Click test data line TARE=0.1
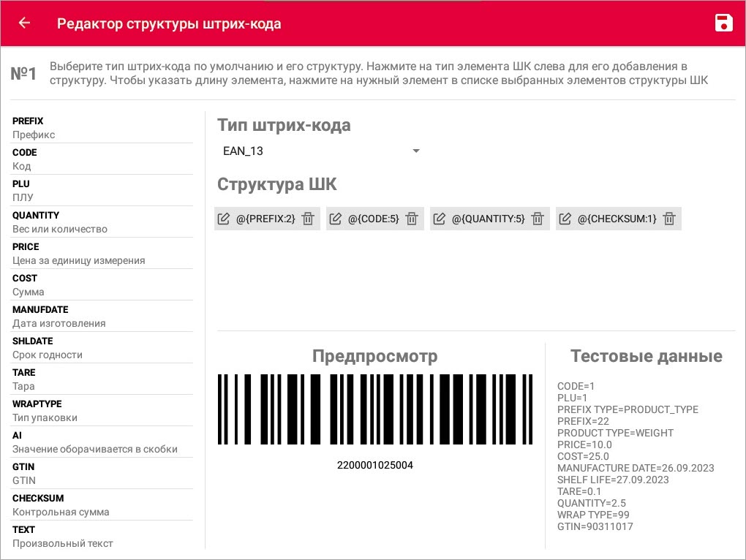The height and width of the screenshot is (560, 746). click(579, 491)
